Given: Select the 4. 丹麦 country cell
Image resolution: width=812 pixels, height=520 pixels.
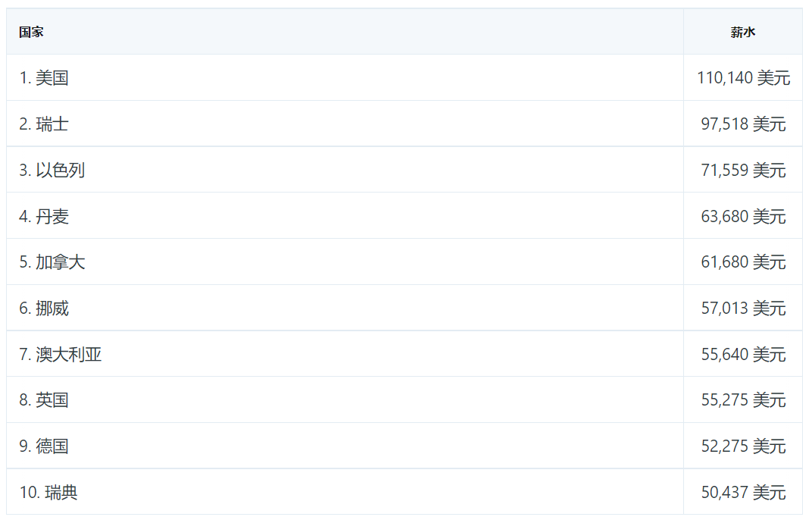Looking at the screenshot, I should (x=44, y=216).
